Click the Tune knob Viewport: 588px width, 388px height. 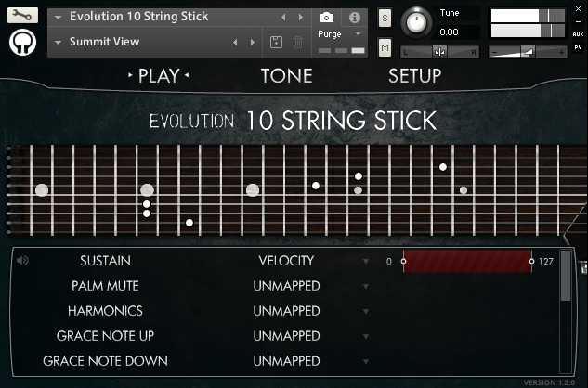click(x=416, y=22)
